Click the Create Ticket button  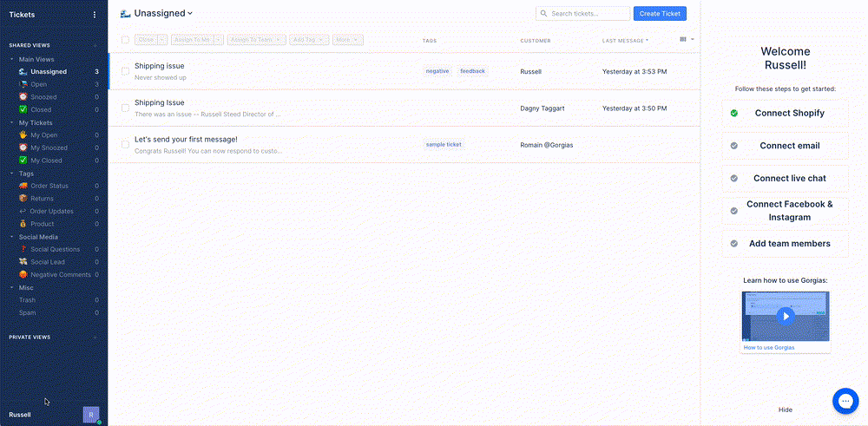point(660,13)
